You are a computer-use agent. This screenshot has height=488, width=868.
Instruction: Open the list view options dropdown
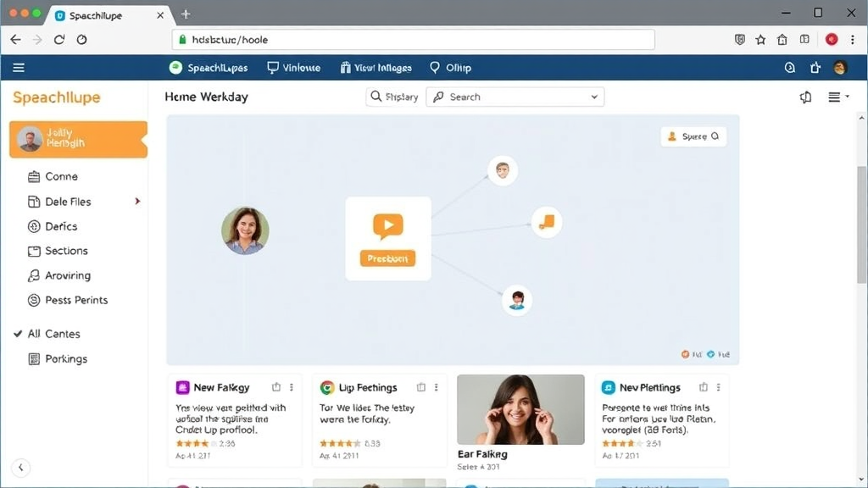click(x=837, y=97)
